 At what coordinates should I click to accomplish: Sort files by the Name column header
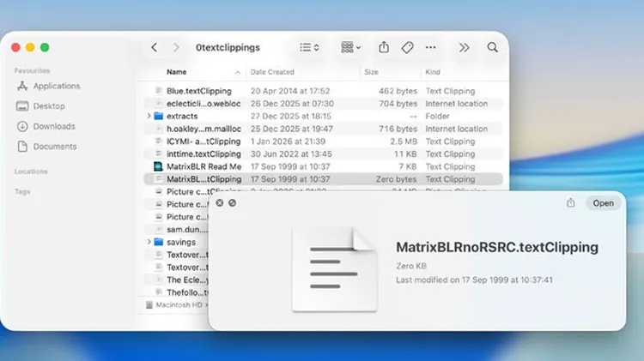tap(177, 72)
